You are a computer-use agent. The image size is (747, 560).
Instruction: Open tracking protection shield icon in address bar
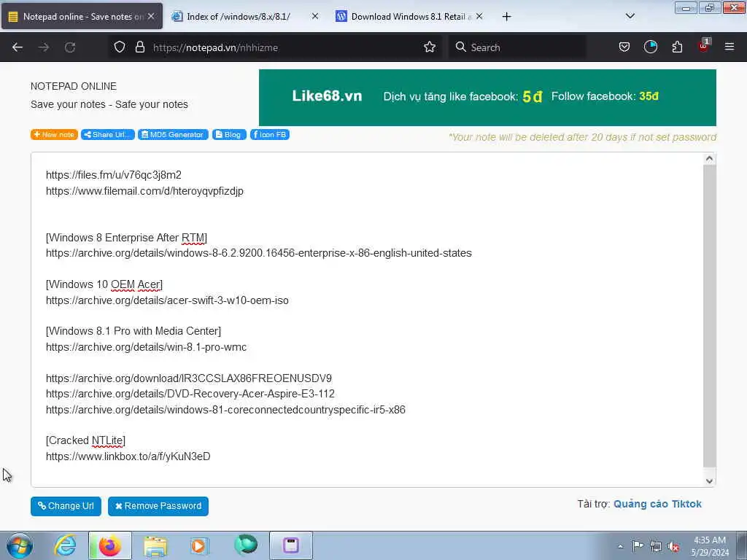click(x=120, y=47)
